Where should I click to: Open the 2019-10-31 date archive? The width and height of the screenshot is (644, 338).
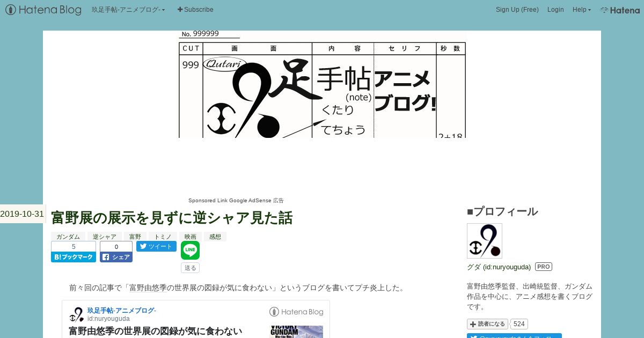(x=22, y=214)
